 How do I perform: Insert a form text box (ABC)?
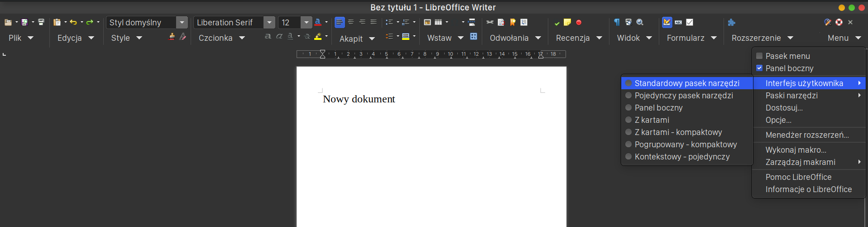pos(678,22)
